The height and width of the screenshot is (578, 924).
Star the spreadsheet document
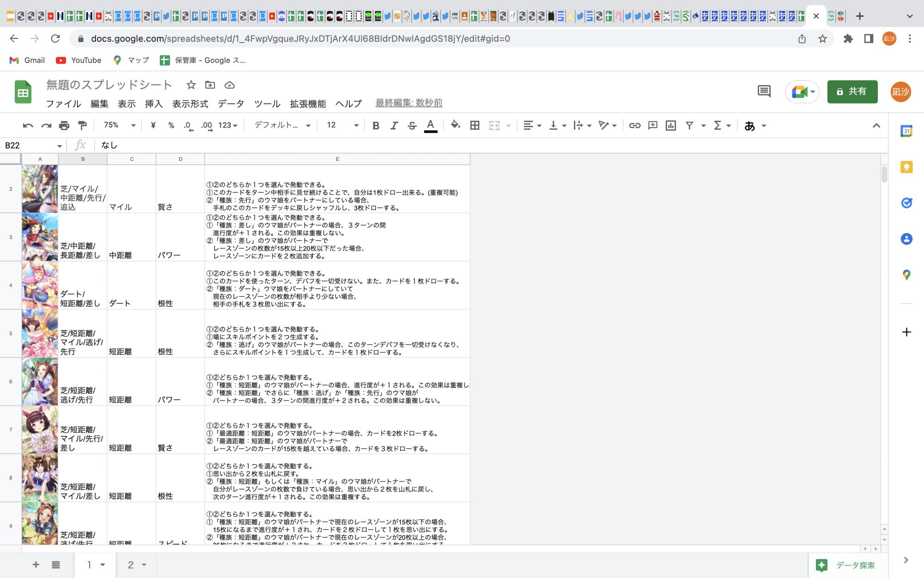191,85
